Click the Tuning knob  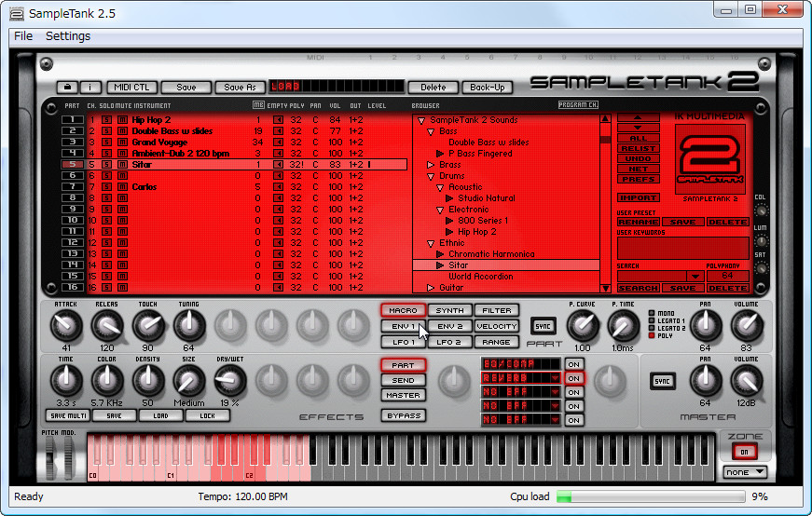coord(189,326)
